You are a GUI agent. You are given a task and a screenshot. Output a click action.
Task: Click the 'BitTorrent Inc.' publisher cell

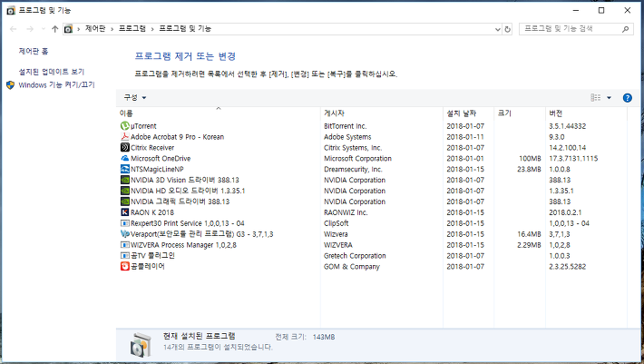(x=345, y=126)
